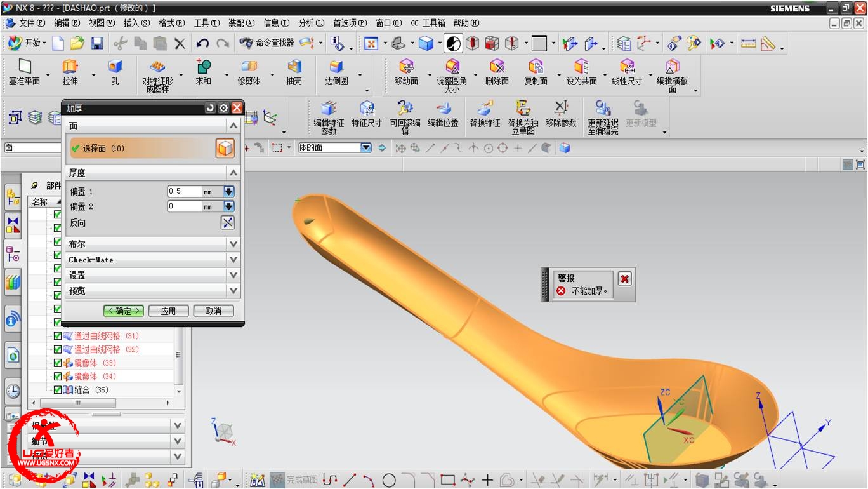Screen dimensions: 868x489
Task: Confirm thickening with the 确定 button
Action: point(123,311)
